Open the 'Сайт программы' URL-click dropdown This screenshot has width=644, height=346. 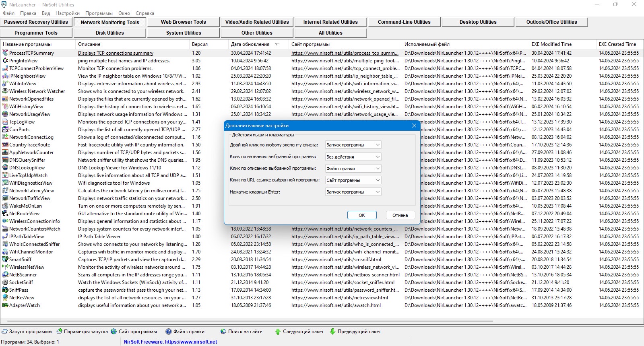(x=353, y=180)
